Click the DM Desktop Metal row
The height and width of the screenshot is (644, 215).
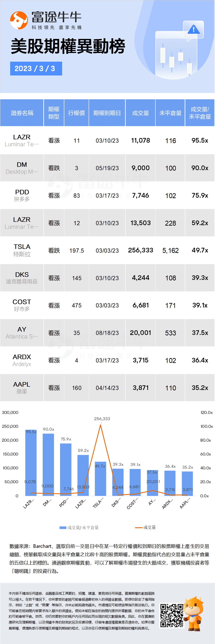point(107,168)
